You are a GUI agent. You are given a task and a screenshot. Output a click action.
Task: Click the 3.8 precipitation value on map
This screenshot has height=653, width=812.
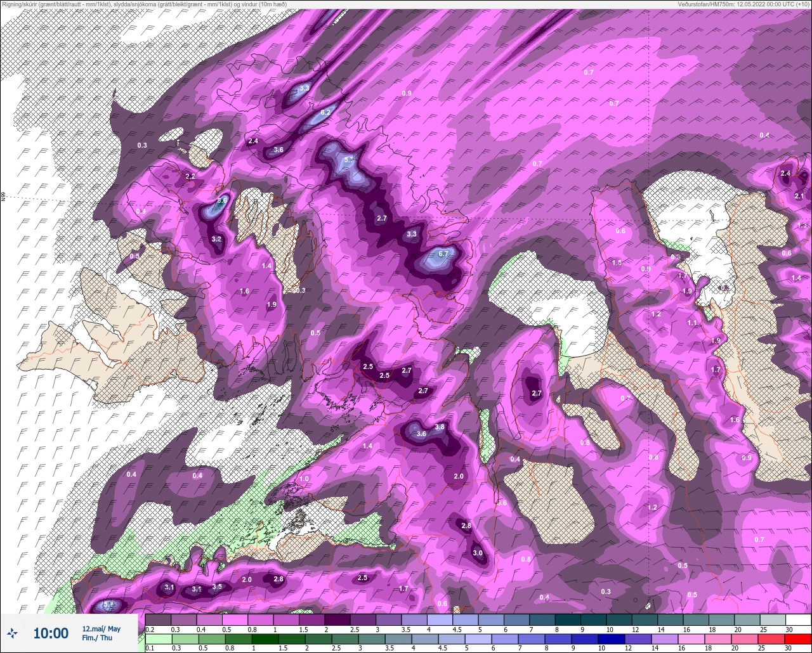[440, 427]
